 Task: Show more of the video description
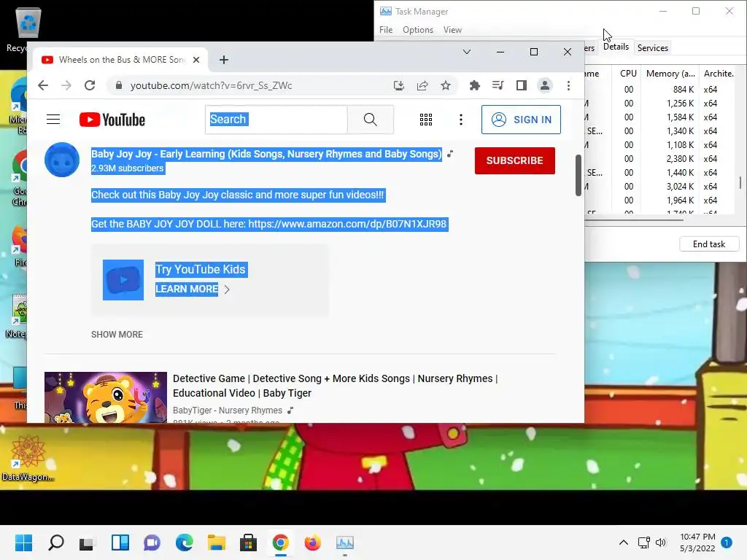click(x=117, y=335)
